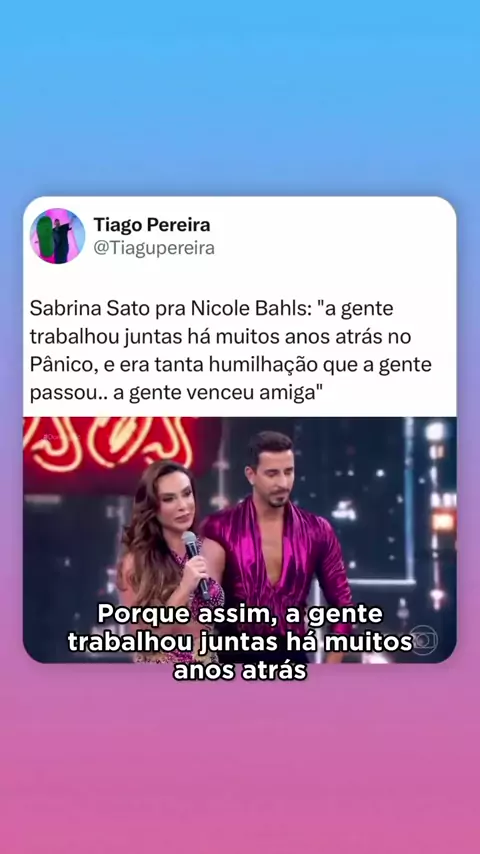Click the phrase 'a gente venceu amiga'
Image resolution: width=480 pixels, height=854 pixels.
point(215,393)
